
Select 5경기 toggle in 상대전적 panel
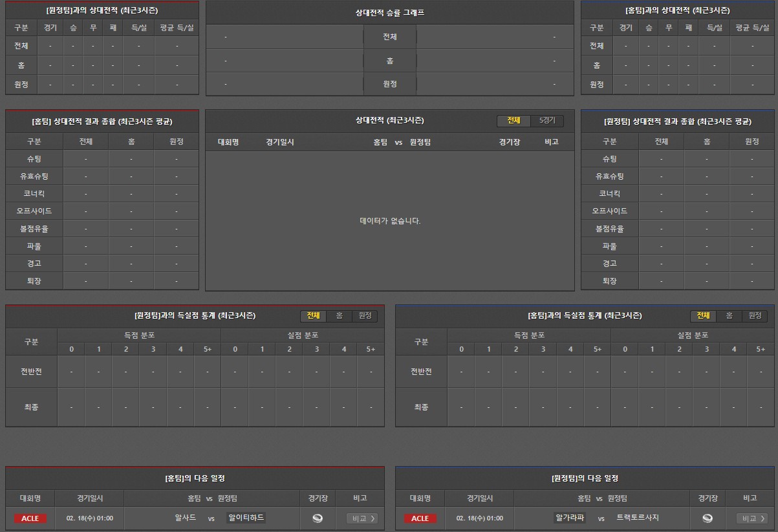click(546, 121)
